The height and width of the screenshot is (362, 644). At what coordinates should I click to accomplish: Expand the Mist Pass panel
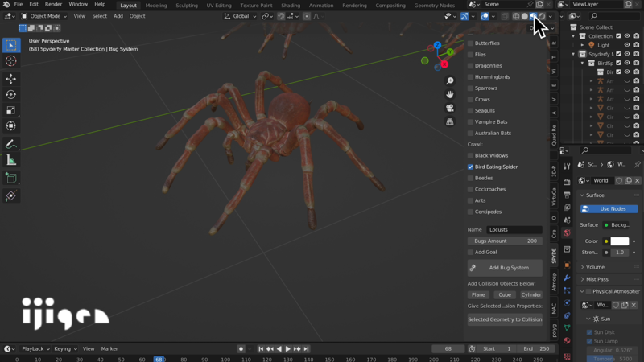coord(582,279)
